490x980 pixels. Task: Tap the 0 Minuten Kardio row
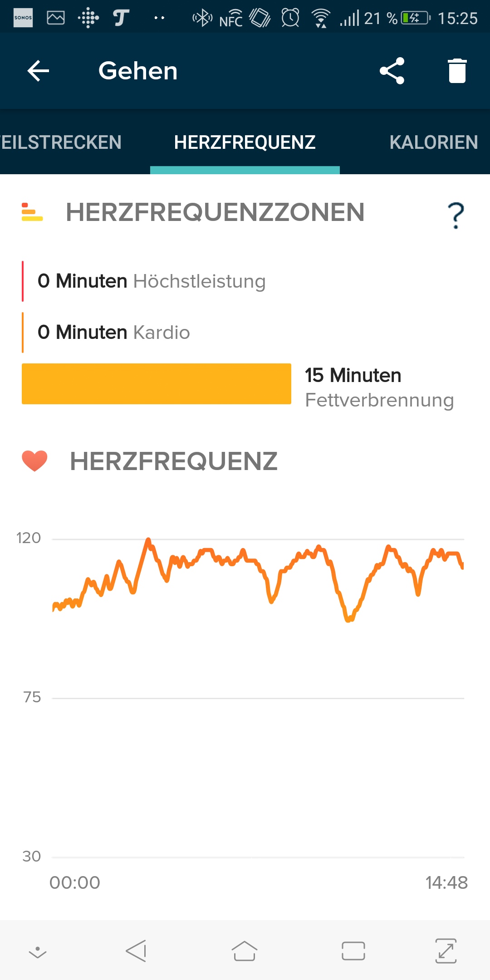[x=113, y=333]
